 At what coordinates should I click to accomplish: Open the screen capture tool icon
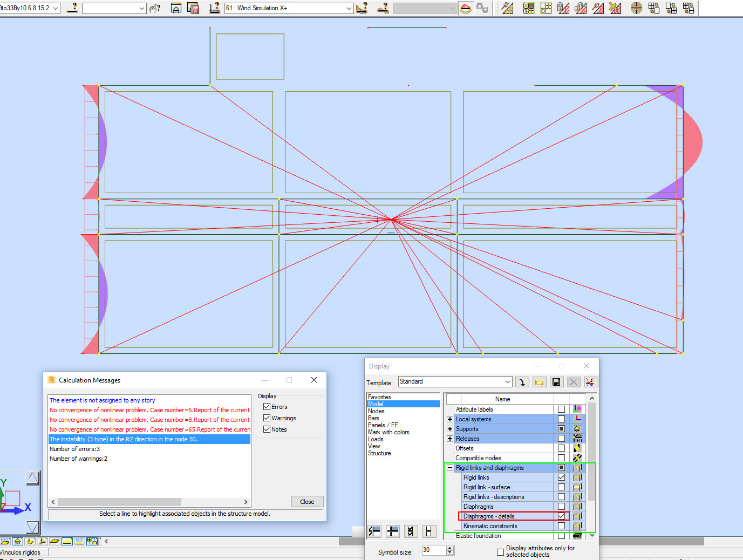point(176,8)
